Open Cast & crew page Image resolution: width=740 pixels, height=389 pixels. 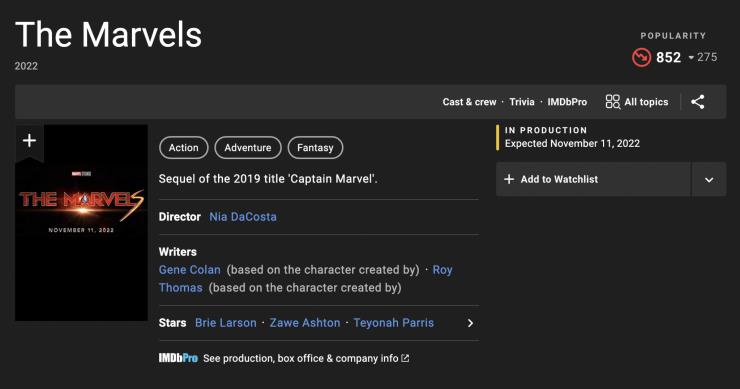[469, 102]
